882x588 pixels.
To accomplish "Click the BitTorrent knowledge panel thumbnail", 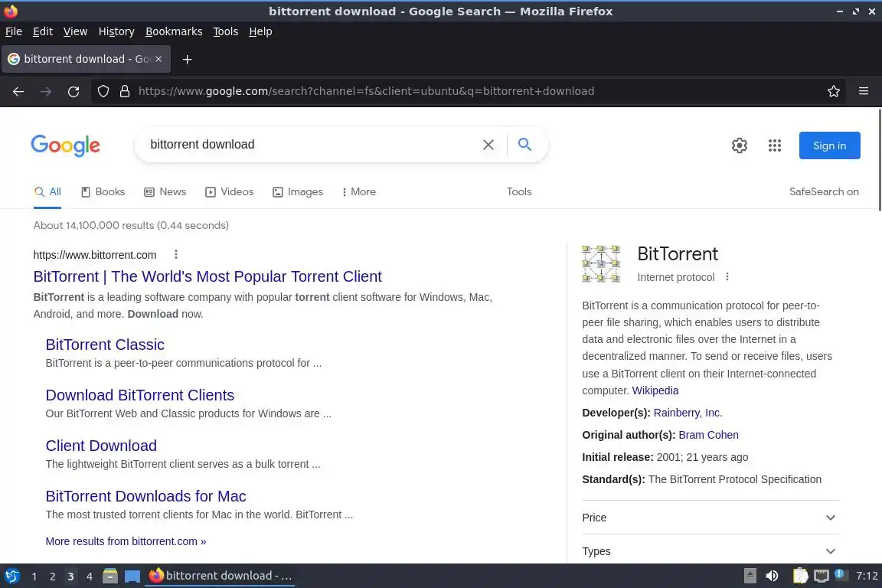I will pyautogui.click(x=601, y=263).
